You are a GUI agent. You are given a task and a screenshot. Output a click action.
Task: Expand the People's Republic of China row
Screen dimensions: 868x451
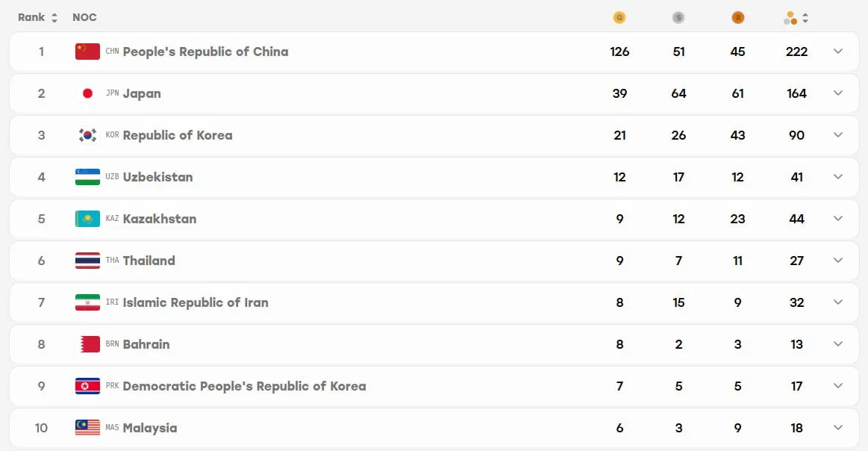coord(838,52)
